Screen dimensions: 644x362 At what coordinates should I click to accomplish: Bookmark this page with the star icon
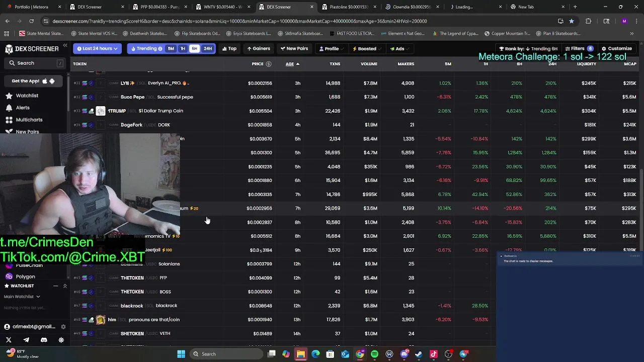pyautogui.click(x=572, y=21)
